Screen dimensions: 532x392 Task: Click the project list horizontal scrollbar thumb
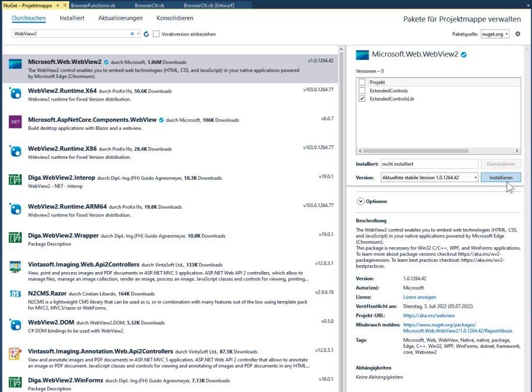click(416, 151)
